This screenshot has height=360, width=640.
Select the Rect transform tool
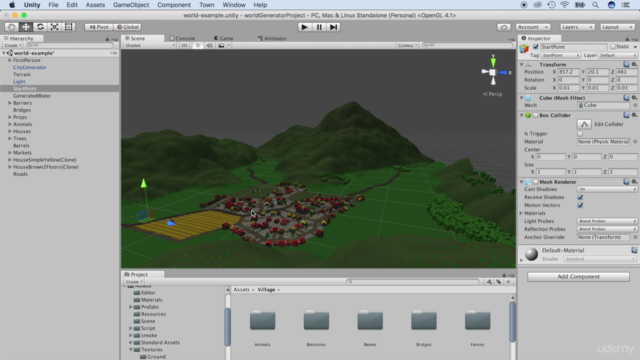[x=69, y=27]
